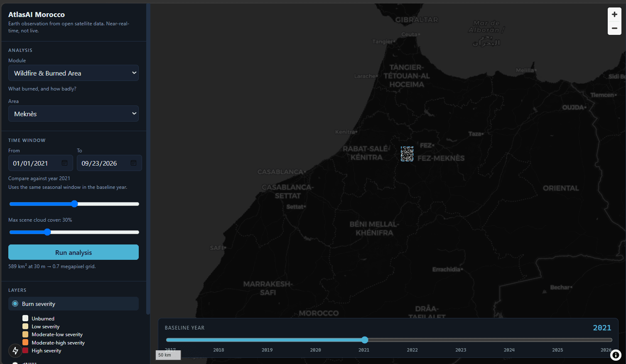Click the AtlasAI Morocco title
This screenshot has width=626, height=364.
[x=37, y=15]
